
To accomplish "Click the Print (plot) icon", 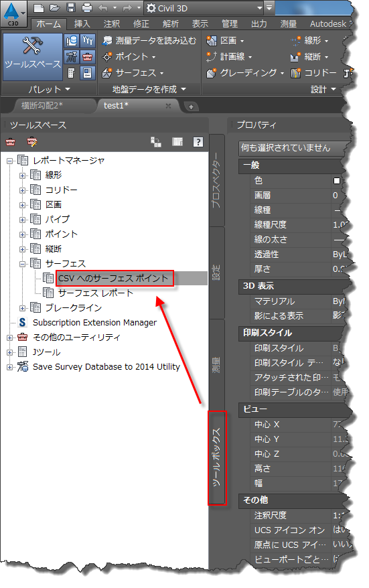I will tap(87, 8).
